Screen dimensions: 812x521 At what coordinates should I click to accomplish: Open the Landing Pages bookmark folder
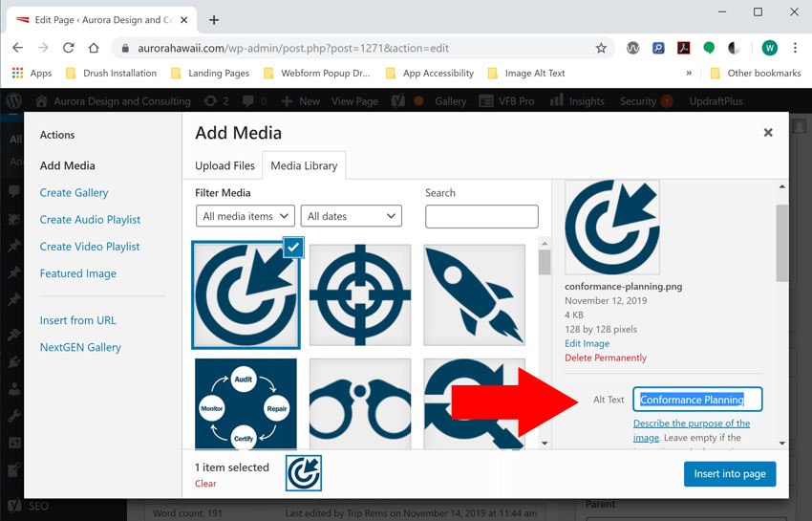point(210,73)
